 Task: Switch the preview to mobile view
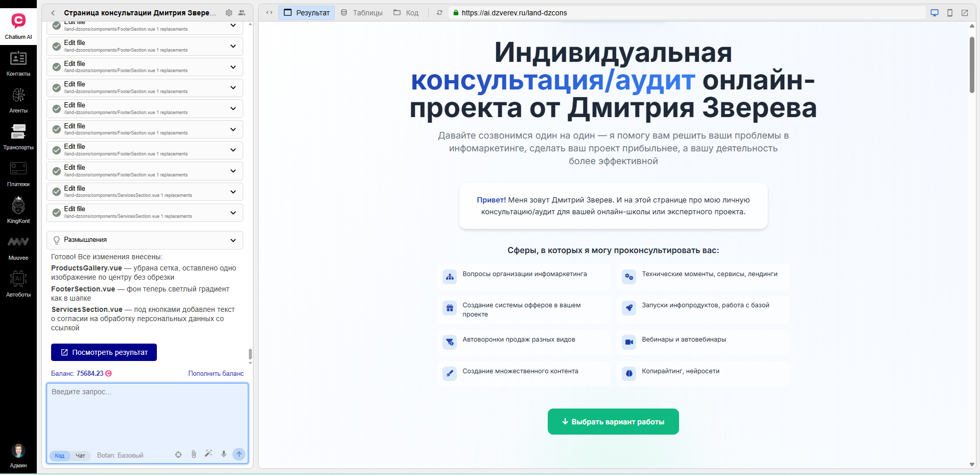(949, 12)
